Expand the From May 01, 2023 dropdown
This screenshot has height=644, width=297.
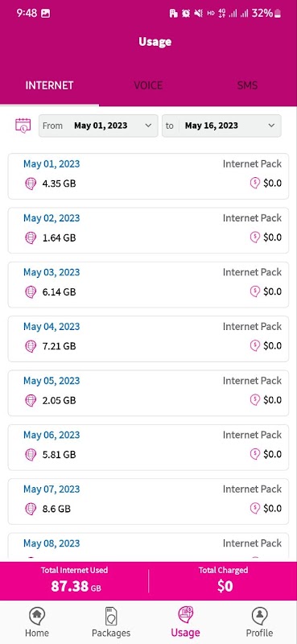pos(98,126)
